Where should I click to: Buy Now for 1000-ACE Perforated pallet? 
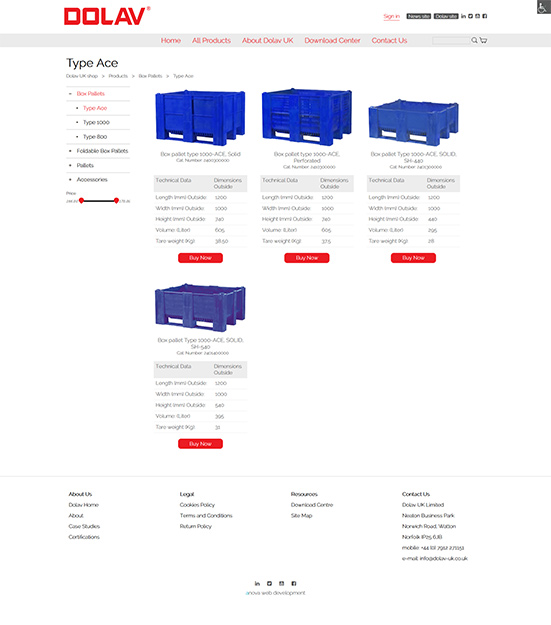pyautogui.click(x=307, y=258)
